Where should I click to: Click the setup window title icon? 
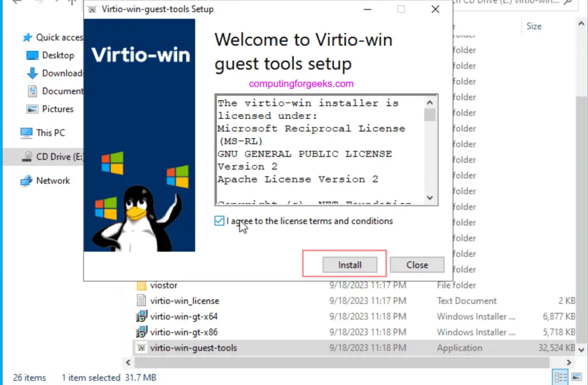coord(92,9)
